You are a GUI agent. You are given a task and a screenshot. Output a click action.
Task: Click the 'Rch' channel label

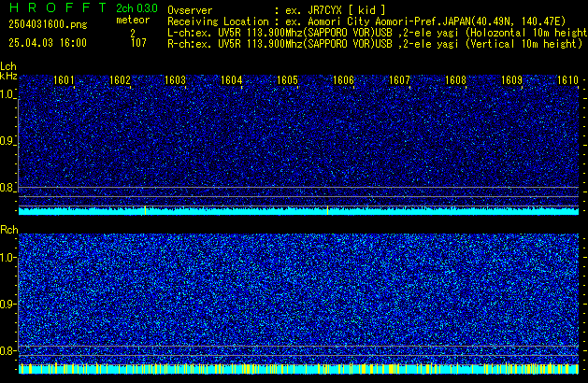pyautogui.click(x=9, y=230)
